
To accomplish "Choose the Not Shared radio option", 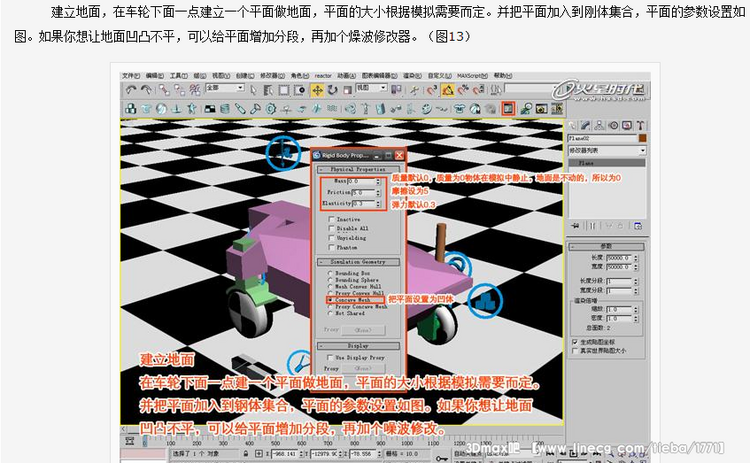I will click(330, 313).
